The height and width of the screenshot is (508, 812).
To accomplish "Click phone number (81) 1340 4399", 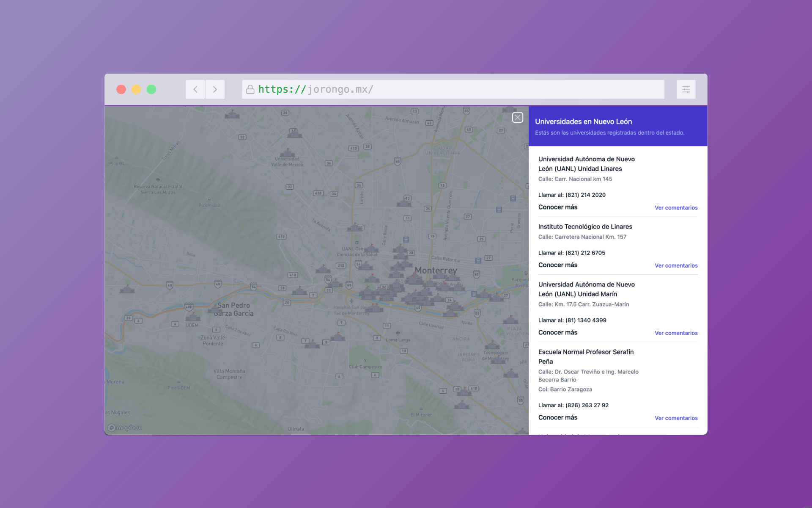I will (586, 320).
